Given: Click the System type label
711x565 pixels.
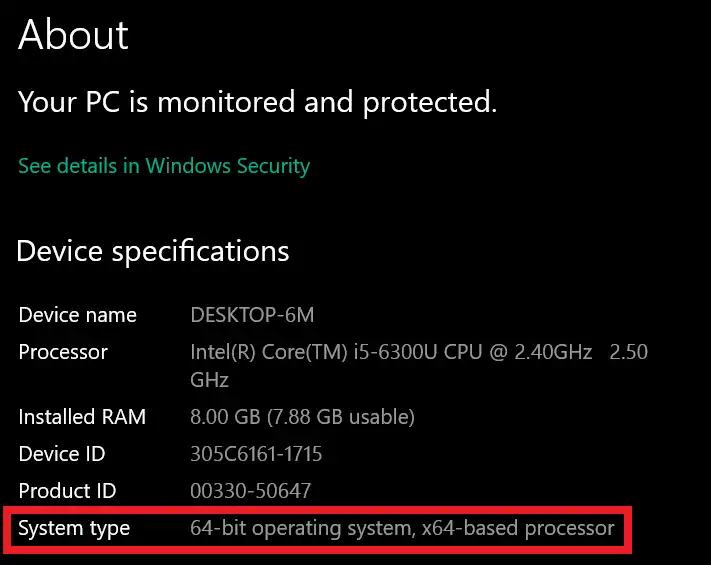Looking at the screenshot, I should (x=74, y=528).
